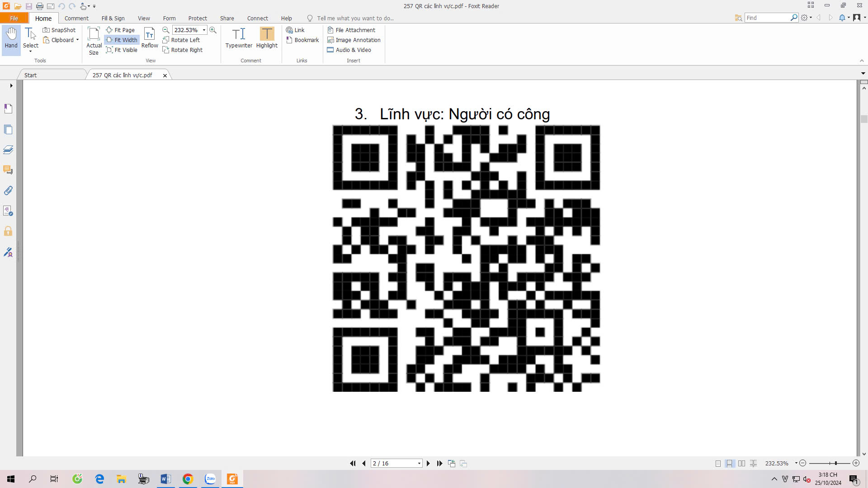
Task: Enable continuous page view mode
Action: 729,463
